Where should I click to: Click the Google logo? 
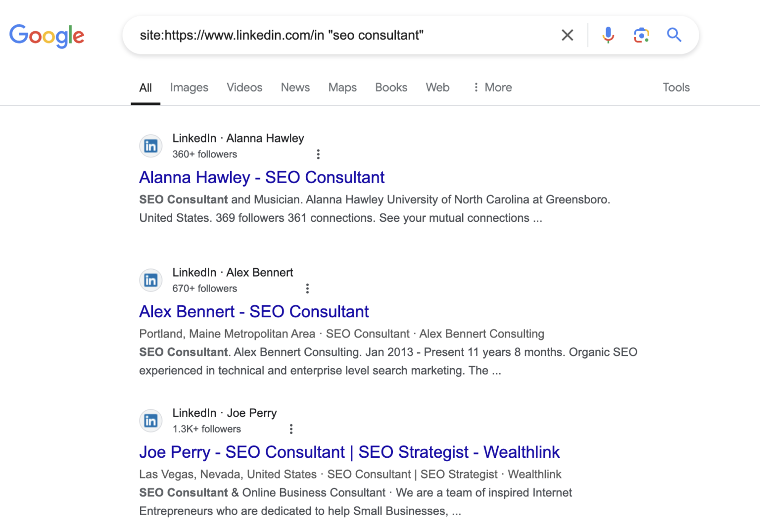click(47, 35)
